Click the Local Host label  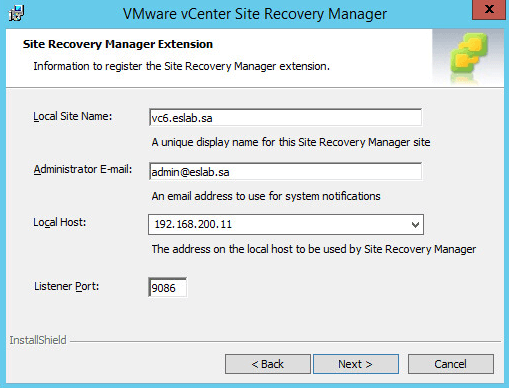pyautogui.click(x=60, y=222)
